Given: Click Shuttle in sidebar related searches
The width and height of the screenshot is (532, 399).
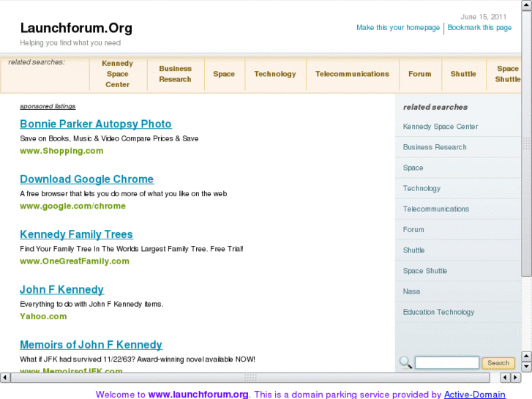Looking at the screenshot, I should [x=413, y=250].
